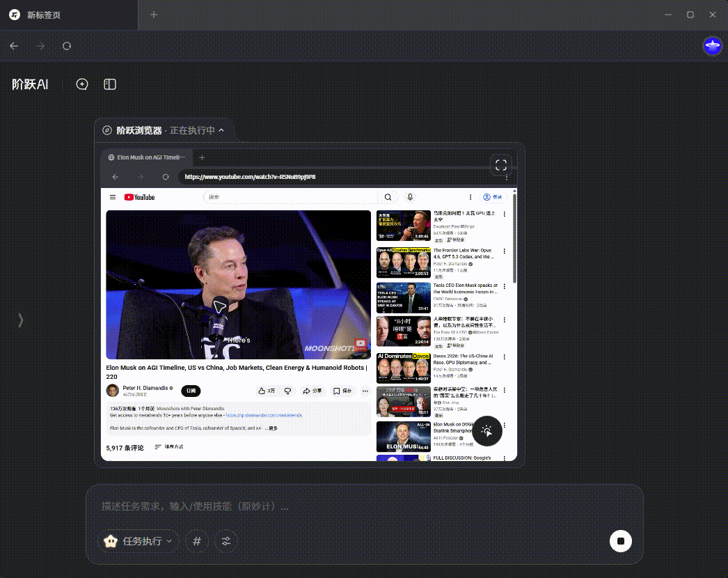Open The Frontier Labs War video thumbnail
This screenshot has height=578, width=728.
404,263
